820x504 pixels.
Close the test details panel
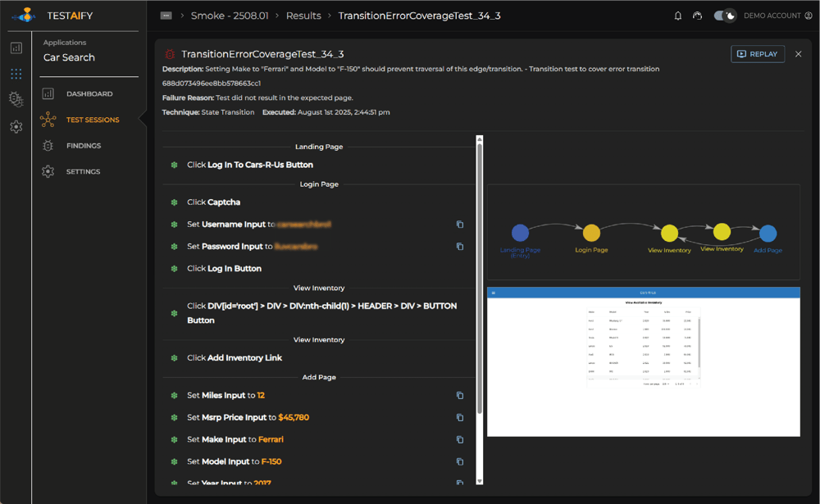tap(799, 54)
